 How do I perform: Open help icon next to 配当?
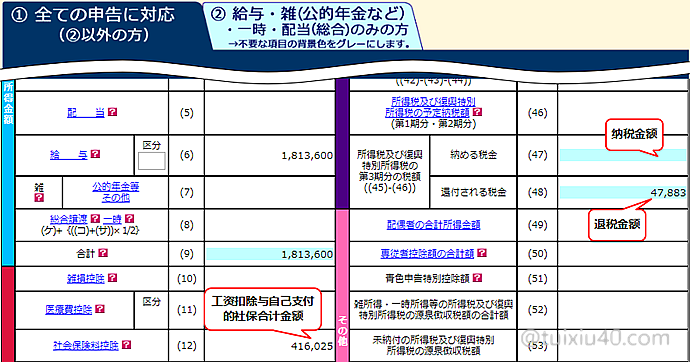[113, 112]
